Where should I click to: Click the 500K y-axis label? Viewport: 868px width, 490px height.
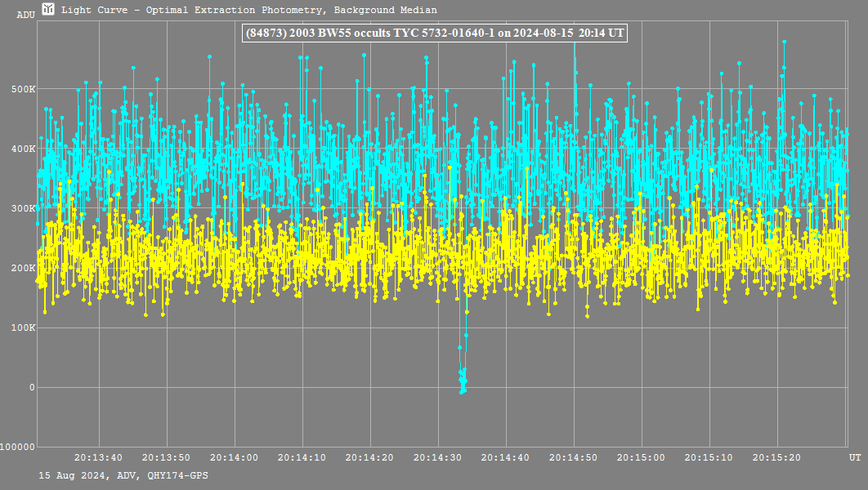[x=25, y=89]
